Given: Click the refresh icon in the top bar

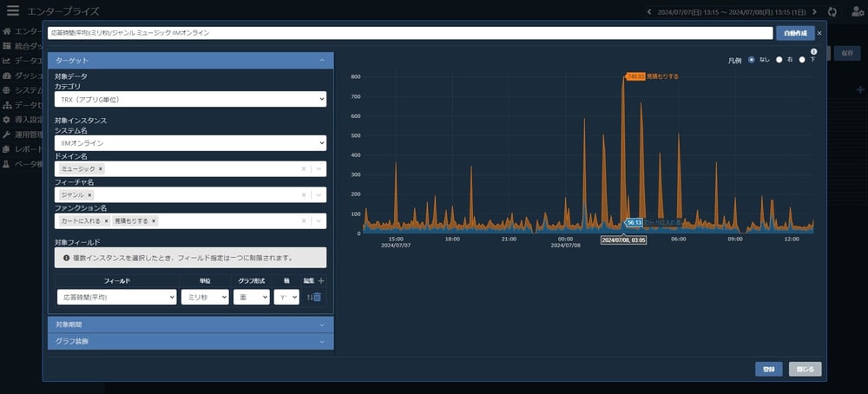Looking at the screenshot, I should [833, 11].
